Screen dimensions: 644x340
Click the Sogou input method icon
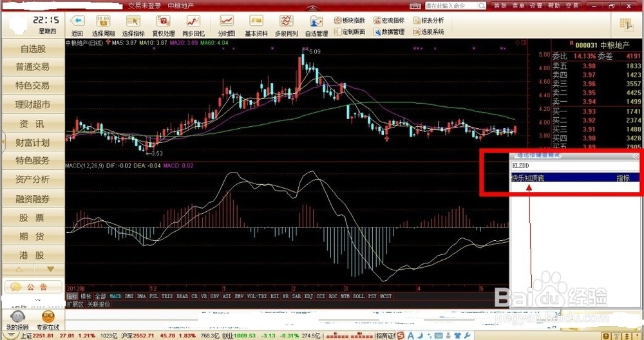pyautogui.click(x=401, y=336)
